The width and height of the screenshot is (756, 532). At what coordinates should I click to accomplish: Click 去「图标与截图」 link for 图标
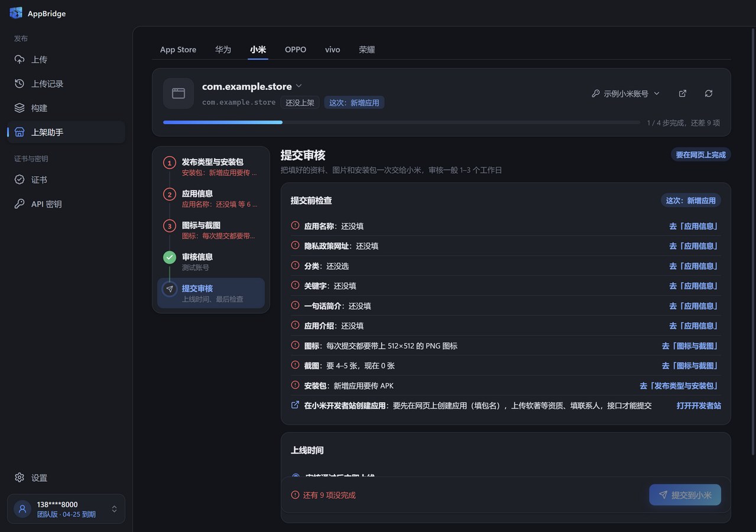(690, 346)
